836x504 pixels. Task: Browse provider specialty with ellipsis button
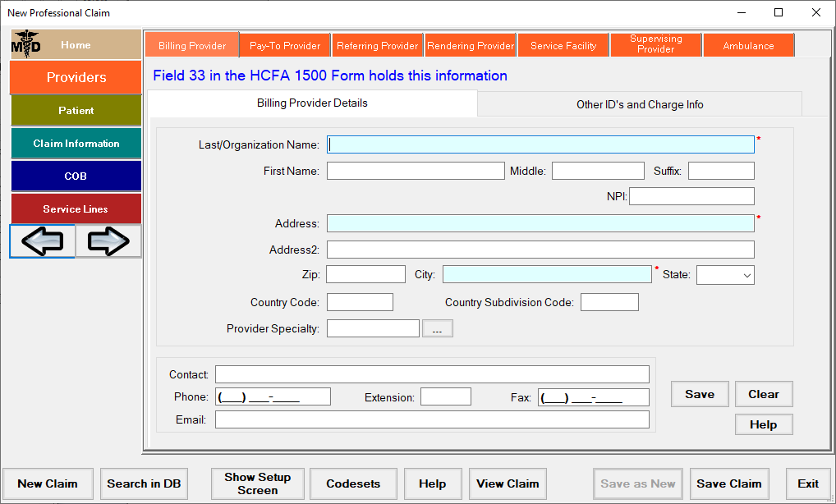pos(437,328)
